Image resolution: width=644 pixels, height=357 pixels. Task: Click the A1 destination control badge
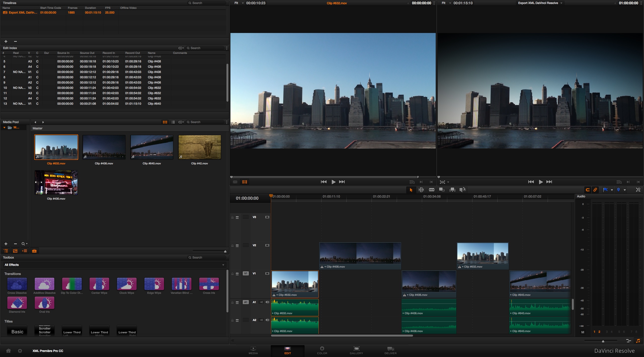pos(246,302)
